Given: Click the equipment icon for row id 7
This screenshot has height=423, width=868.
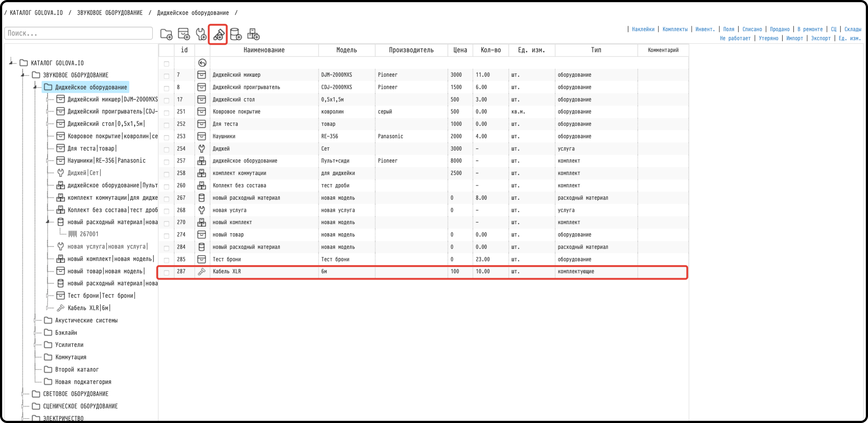Looking at the screenshot, I should click(x=202, y=75).
